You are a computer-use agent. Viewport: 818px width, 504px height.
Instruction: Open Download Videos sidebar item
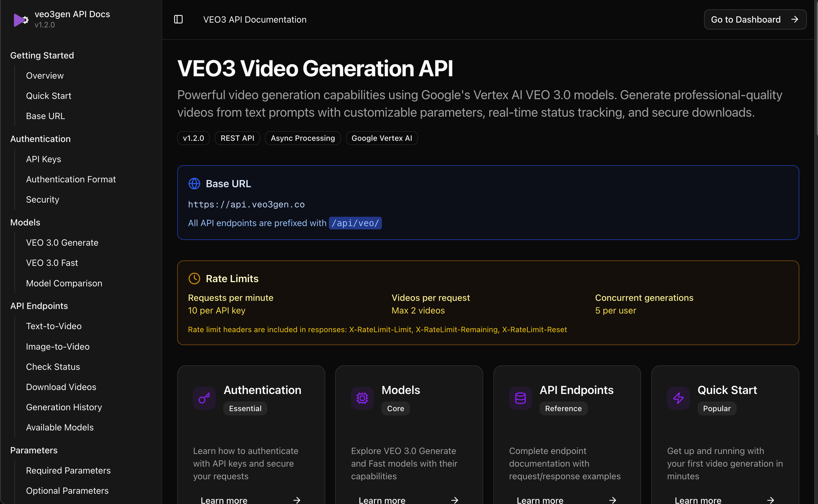click(61, 387)
